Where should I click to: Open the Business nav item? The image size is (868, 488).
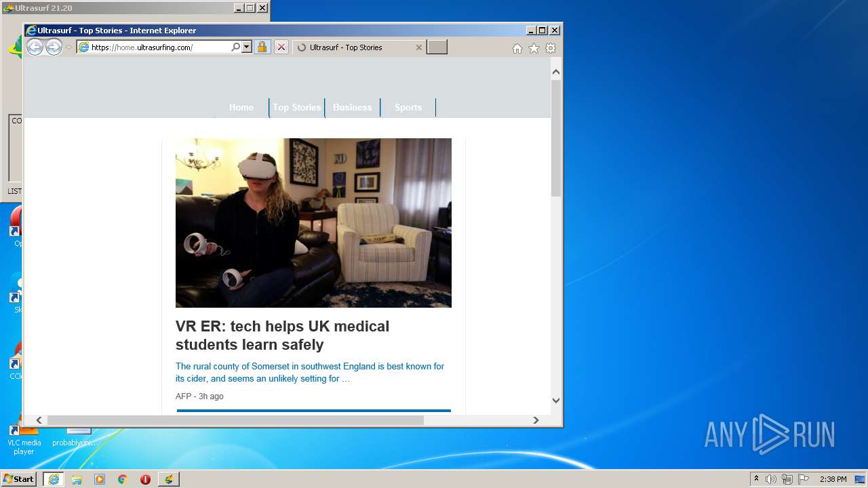[353, 107]
